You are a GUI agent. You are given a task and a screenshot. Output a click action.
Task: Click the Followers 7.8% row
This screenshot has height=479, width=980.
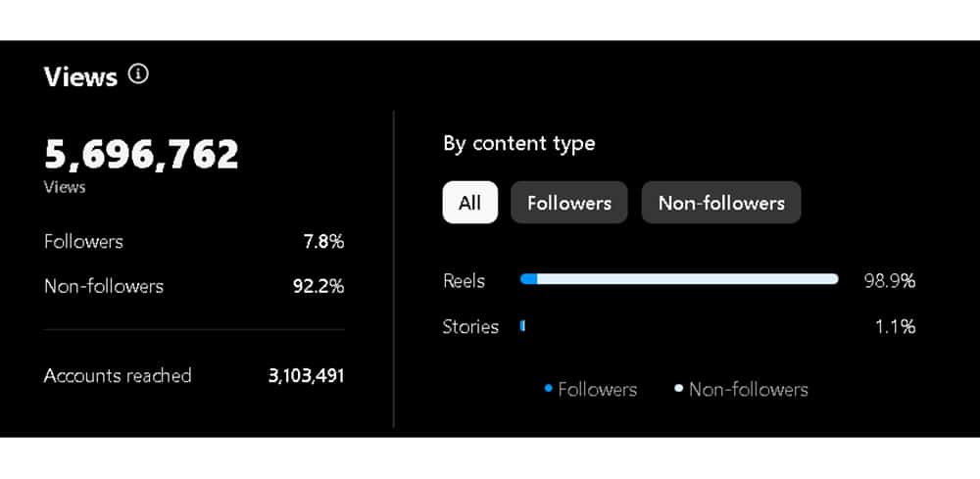point(194,242)
